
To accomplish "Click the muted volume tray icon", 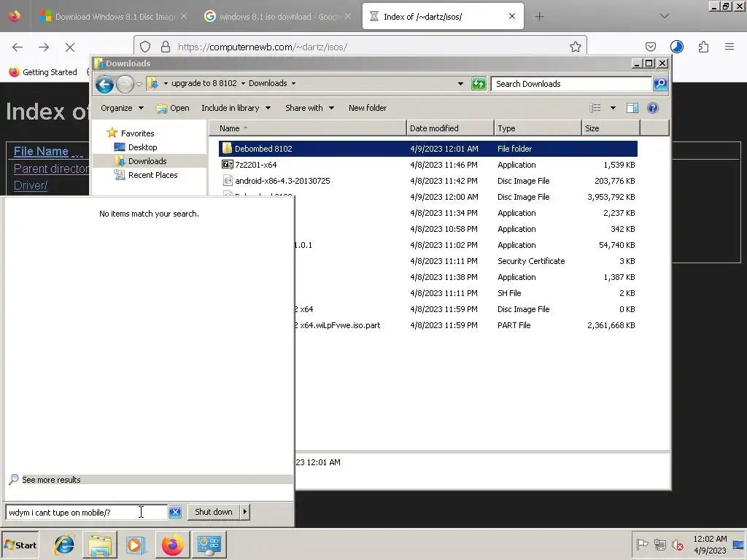I will point(678,544).
